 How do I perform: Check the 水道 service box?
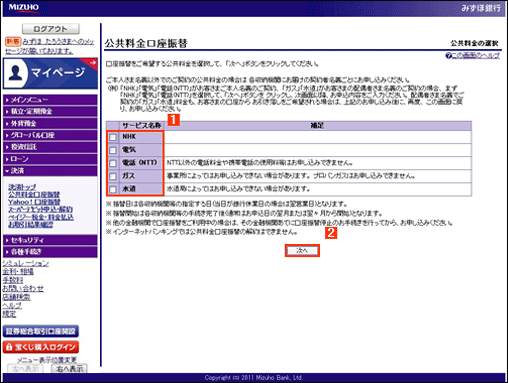(x=113, y=189)
